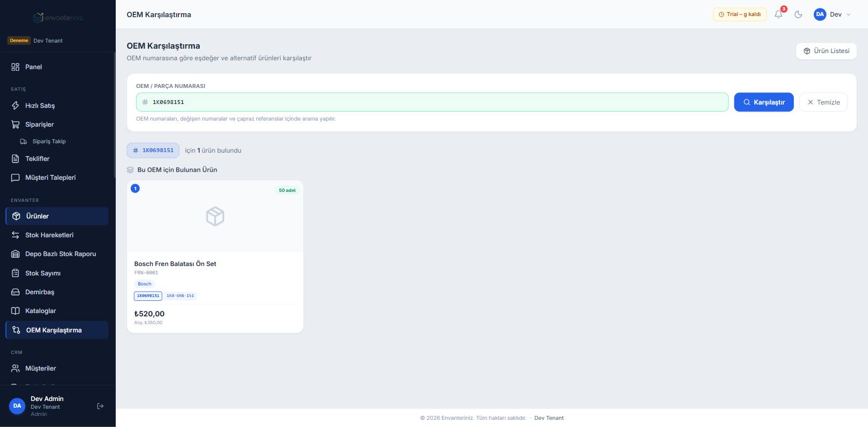Click the DA avatar in sidebar footer

click(x=17, y=406)
